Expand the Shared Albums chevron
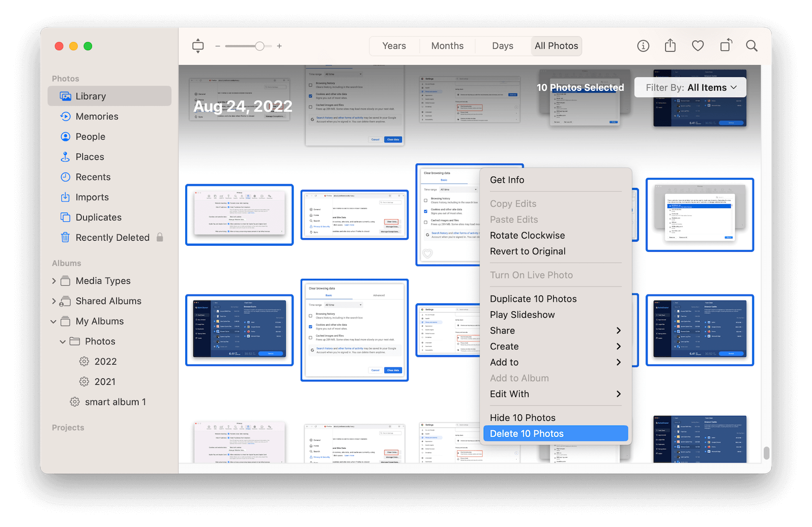This screenshot has height=527, width=812. tap(54, 301)
